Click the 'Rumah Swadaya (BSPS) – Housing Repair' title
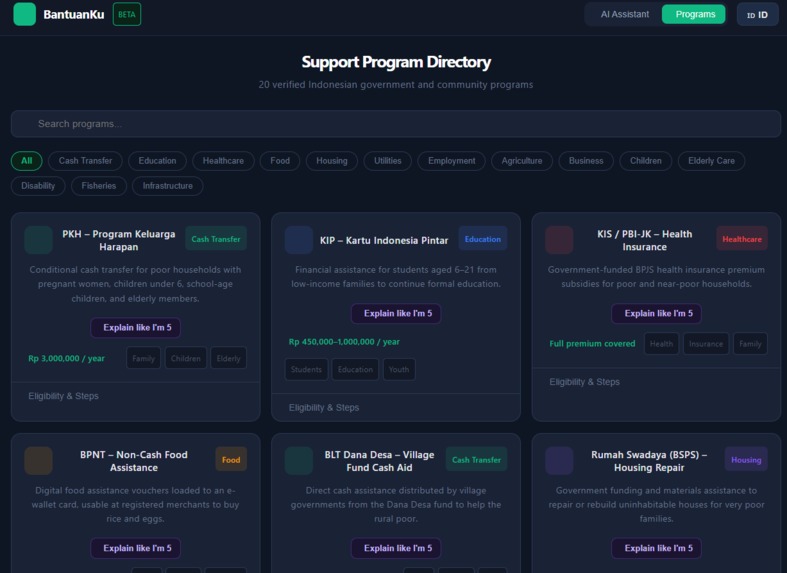The width and height of the screenshot is (787, 573). 649,461
